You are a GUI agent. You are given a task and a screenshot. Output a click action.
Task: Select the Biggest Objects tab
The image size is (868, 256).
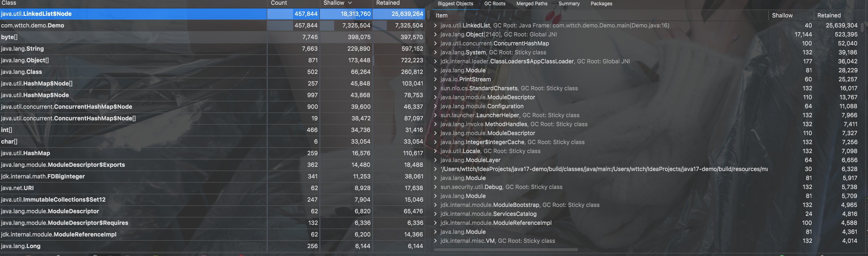455,4
